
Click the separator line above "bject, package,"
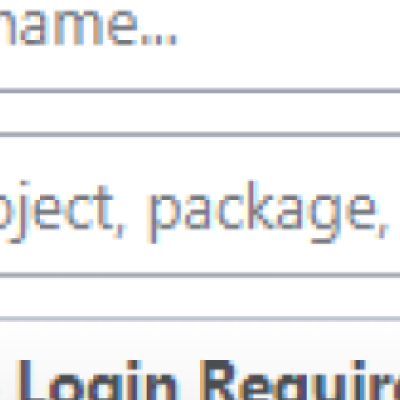(200, 134)
